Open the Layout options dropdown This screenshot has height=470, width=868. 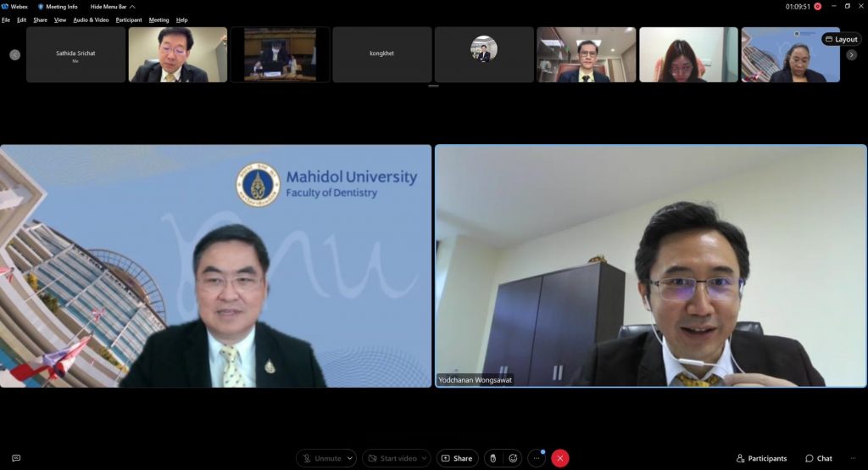(x=841, y=39)
